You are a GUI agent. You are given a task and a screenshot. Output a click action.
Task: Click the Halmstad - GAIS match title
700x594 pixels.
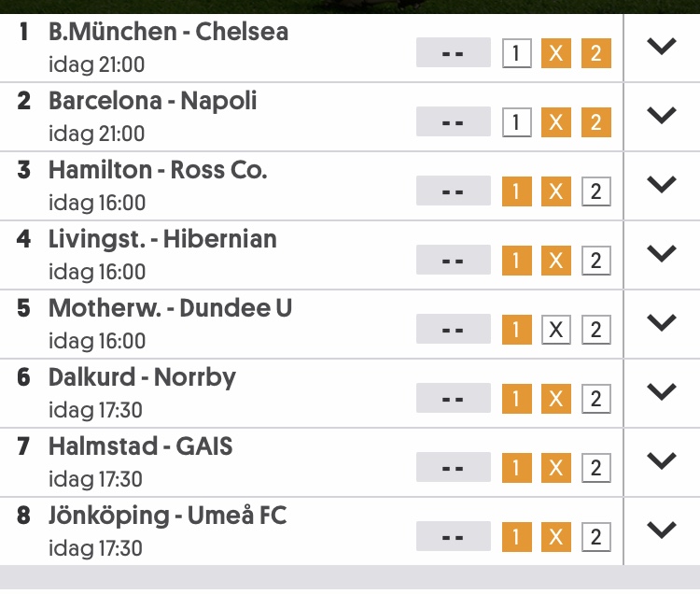[x=140, y=446]
